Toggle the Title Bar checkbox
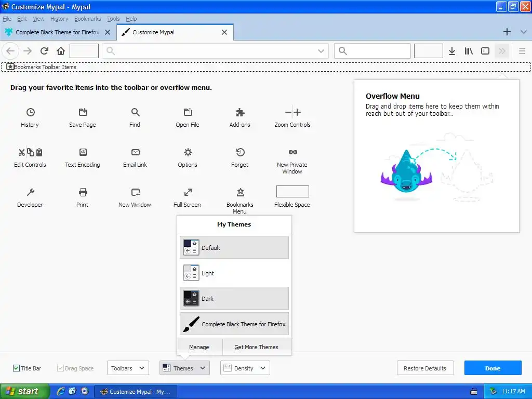532x399 pixels. pos(16,368)
